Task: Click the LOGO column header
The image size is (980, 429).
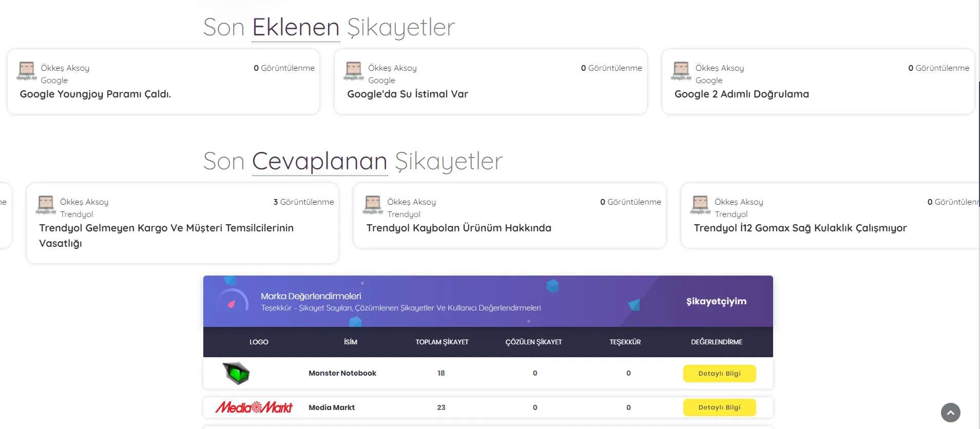Action: 259,342
